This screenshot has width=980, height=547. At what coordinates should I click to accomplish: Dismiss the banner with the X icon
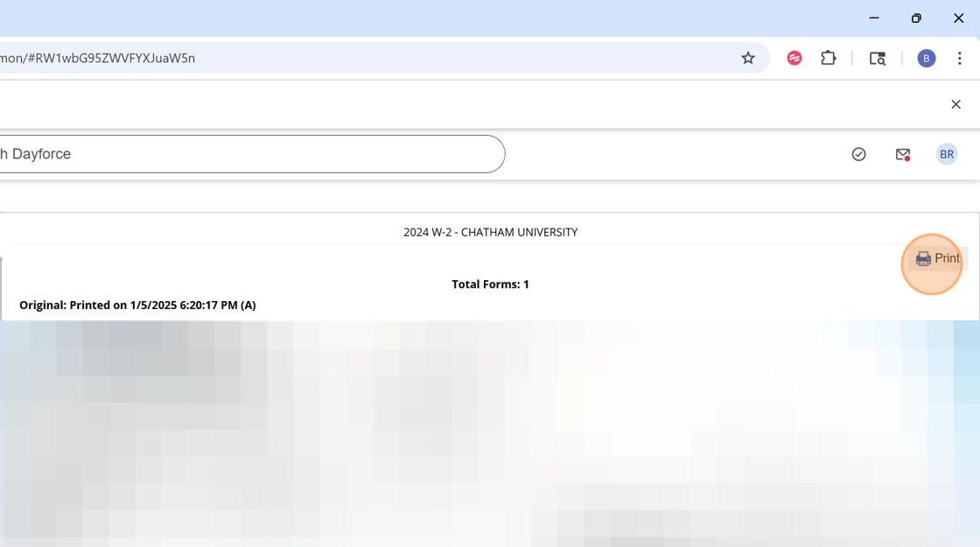click(x=955, y=104)
